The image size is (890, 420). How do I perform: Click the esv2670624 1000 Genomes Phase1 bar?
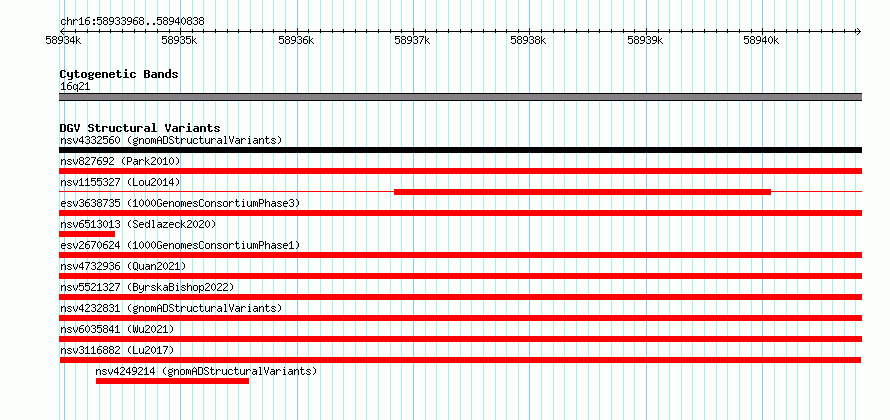[x=460, y=255]
